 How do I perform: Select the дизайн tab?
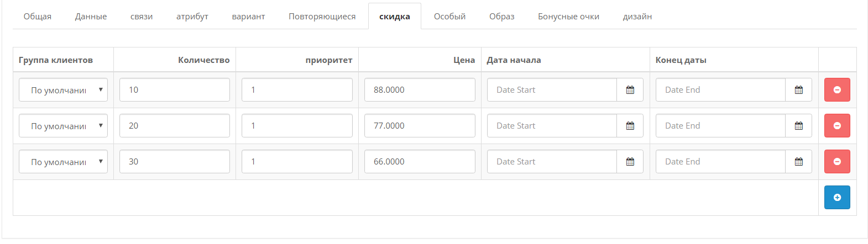[637, 17]
